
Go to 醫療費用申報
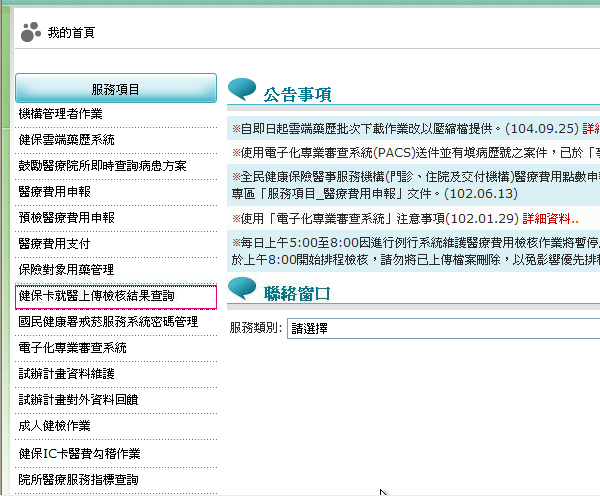[54, 192]
